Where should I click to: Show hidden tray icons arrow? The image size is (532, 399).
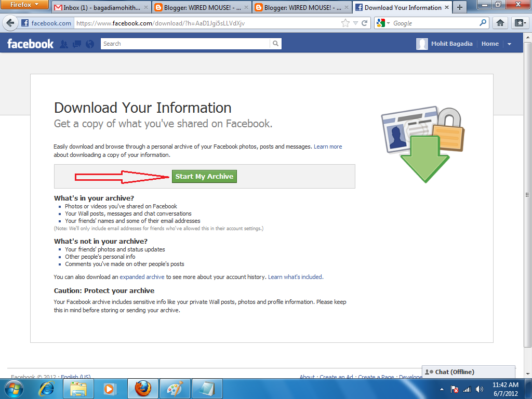click(x=442, y=389)
